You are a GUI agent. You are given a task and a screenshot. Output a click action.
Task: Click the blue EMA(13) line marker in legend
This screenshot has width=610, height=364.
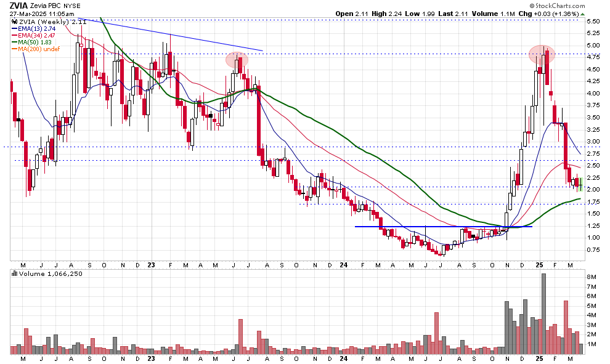click(15, 29)
